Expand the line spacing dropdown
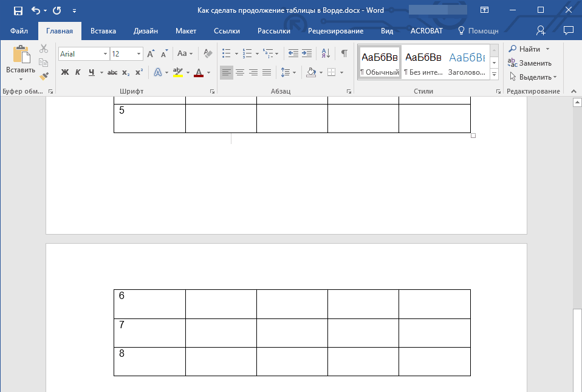The height and width of the screenshot is (392, 582). (x=295, y=72)
